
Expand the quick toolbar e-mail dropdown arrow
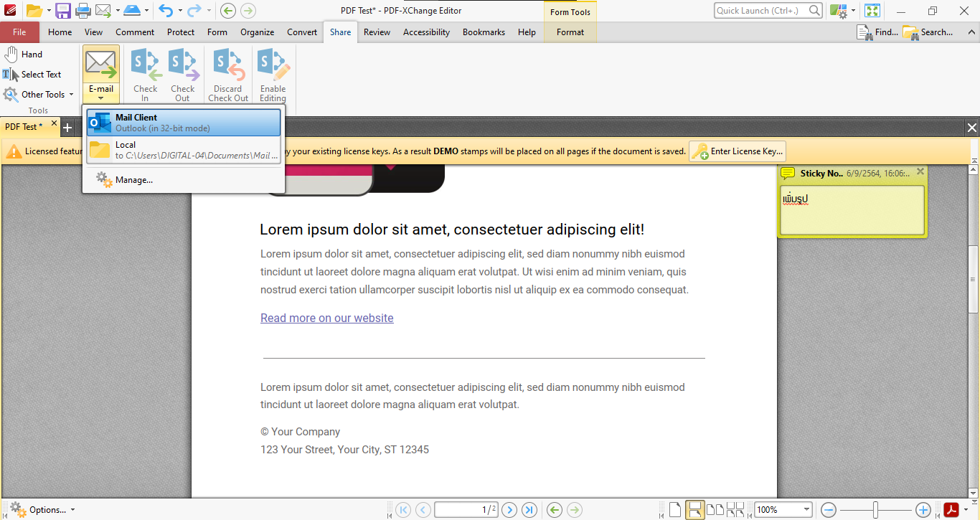click(117, 11)
